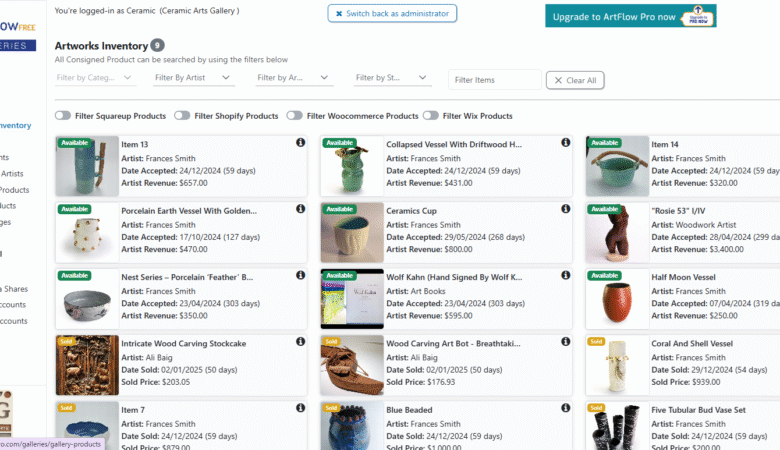This screenshot has height=450, width=780.
Task: Turn on Filter Woocommerce Products
Action: point(294,116)
